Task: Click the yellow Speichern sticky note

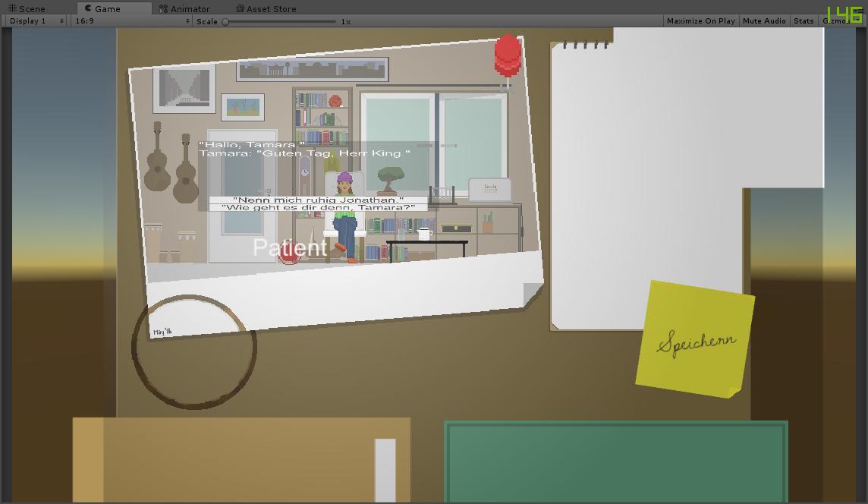Action: pyautogui.click(x=696, y=340)
